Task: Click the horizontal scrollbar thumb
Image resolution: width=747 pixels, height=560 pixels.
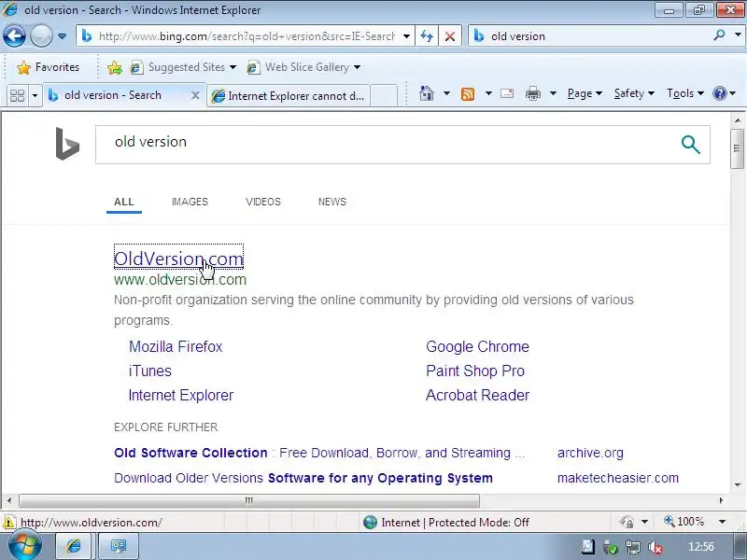Action: [x=249, y=500]
